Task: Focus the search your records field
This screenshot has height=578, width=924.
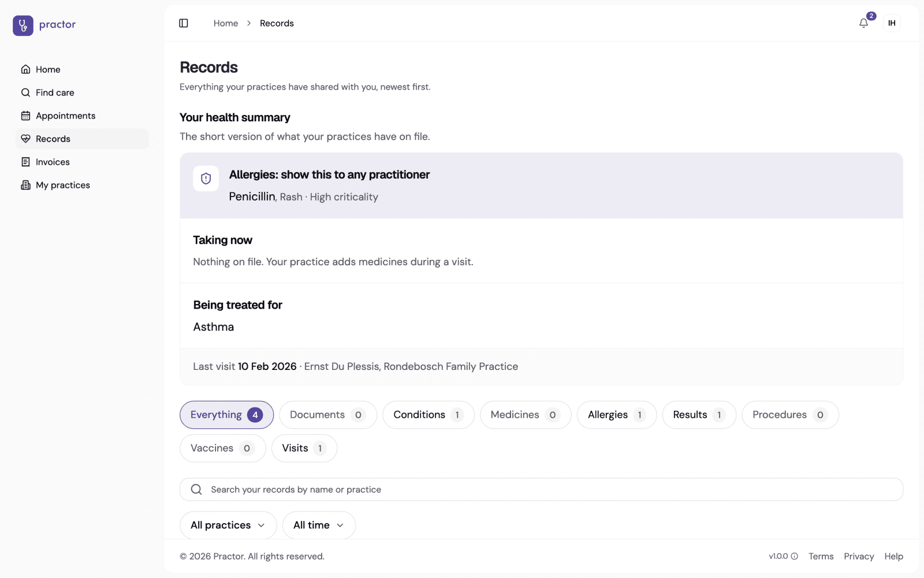Action: [541, 490]
